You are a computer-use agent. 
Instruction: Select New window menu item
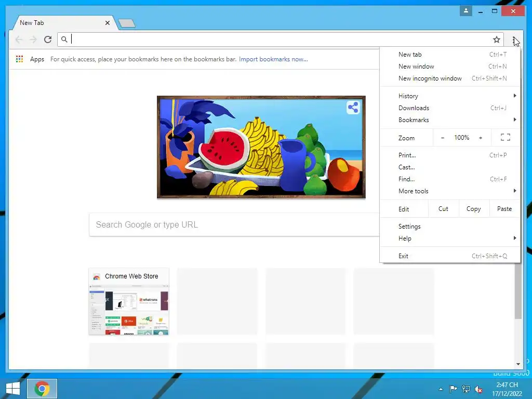click(x=450, y=66)
